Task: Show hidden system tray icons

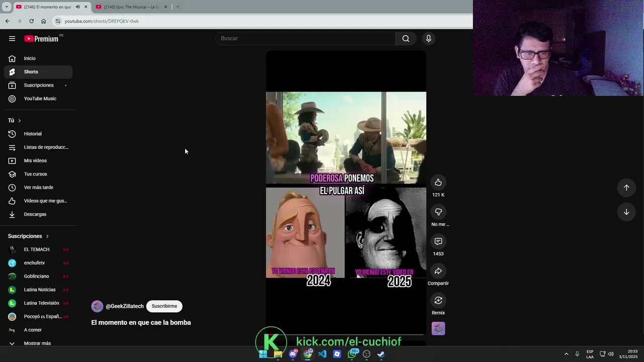Action: [566, 354]
